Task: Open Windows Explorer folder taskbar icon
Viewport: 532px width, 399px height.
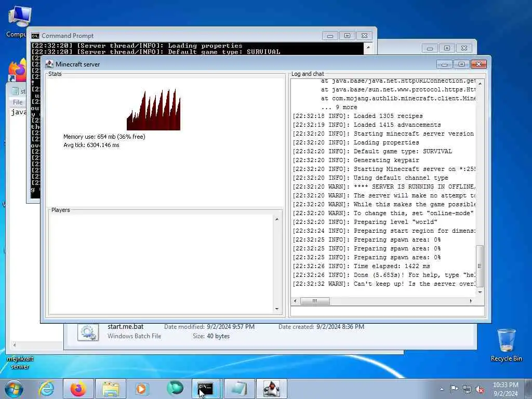Action: coord(111,389)
